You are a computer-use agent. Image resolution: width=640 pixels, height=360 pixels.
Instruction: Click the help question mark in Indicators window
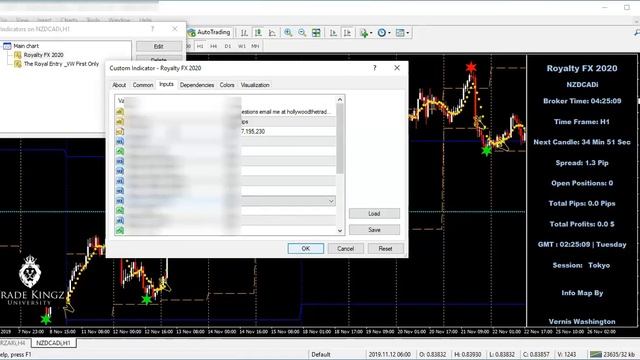tap(152, 29)
